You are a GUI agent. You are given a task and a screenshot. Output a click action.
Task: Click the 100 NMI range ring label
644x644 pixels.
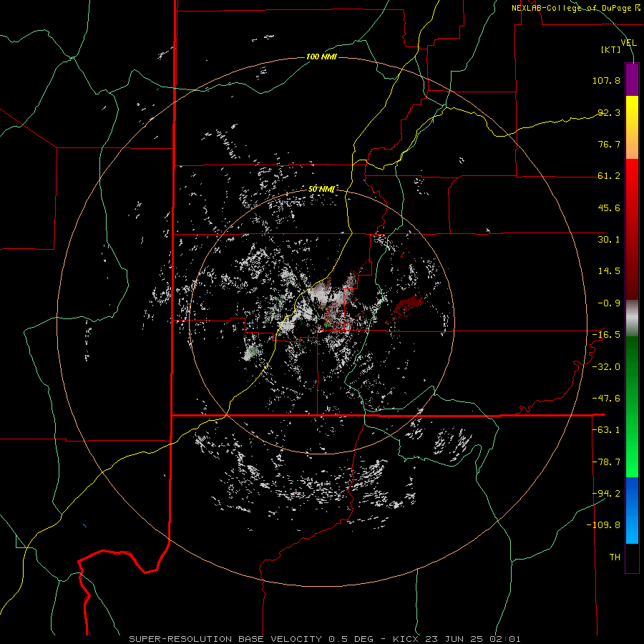[x=321, y=57]
